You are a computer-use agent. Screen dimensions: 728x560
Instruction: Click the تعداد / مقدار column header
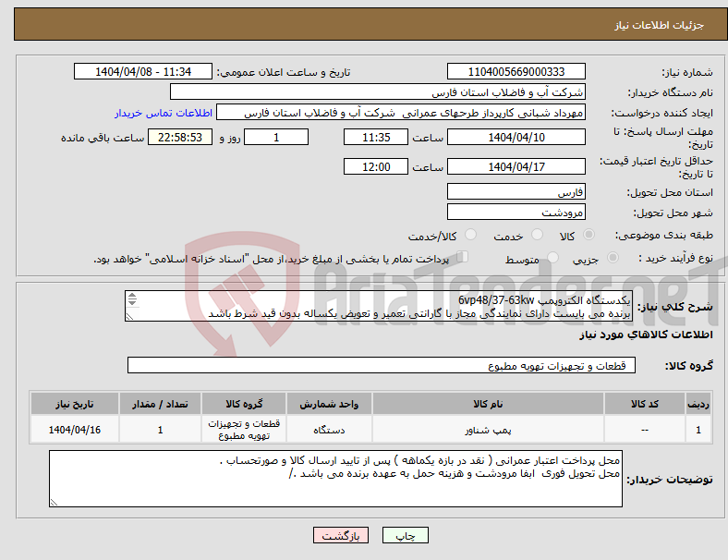(x=160, y=404)
